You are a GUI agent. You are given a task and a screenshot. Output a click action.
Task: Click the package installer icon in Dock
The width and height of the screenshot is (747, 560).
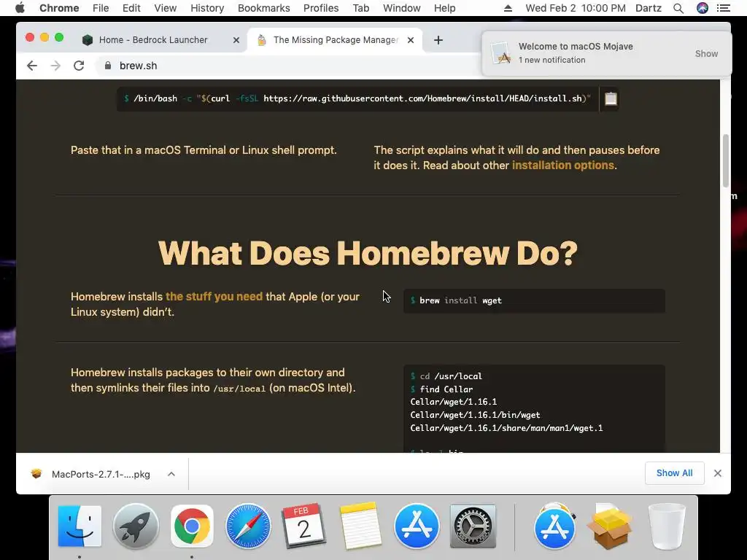[611, 528]
